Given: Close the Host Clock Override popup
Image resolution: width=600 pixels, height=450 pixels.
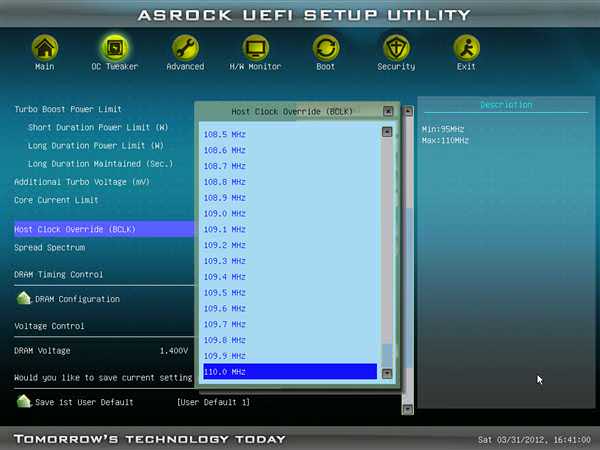Looking at the screenshot, I should point(388,111).
